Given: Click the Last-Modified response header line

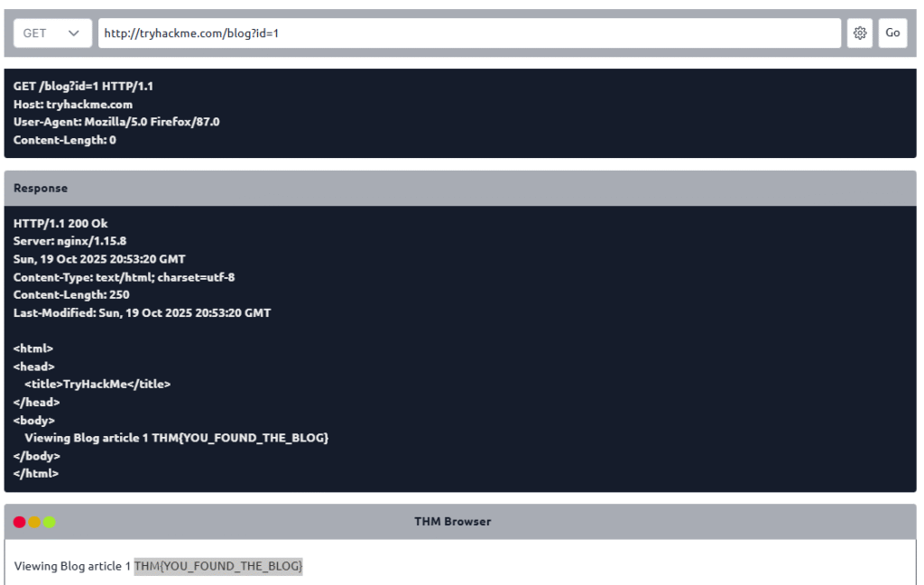Looking at the screenshot, I should (142, 313).
